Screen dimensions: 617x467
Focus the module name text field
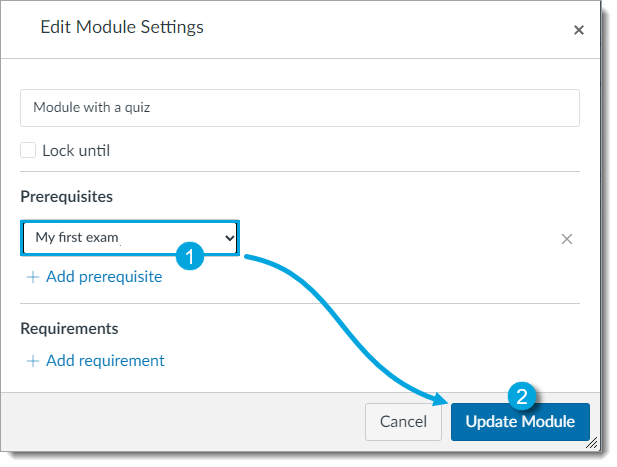click(299, 108)
